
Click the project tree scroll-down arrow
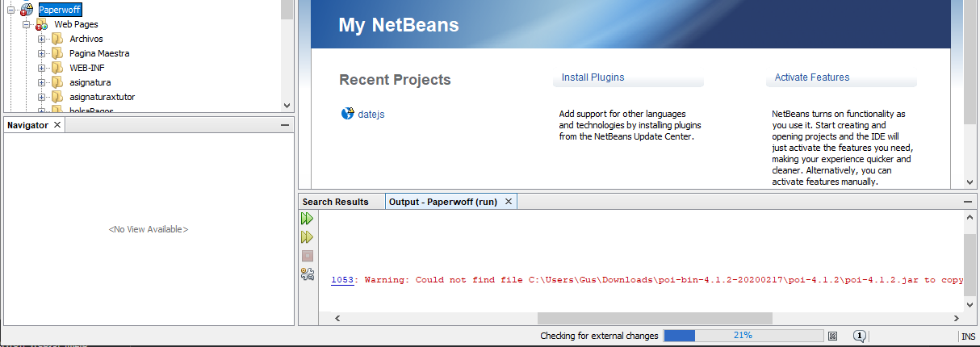[287, 105]
